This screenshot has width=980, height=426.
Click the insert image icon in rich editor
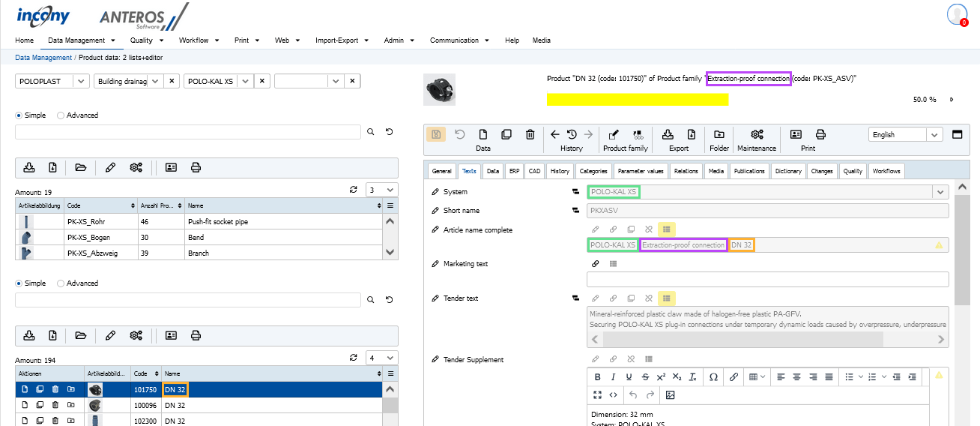(x=670, y=394)
